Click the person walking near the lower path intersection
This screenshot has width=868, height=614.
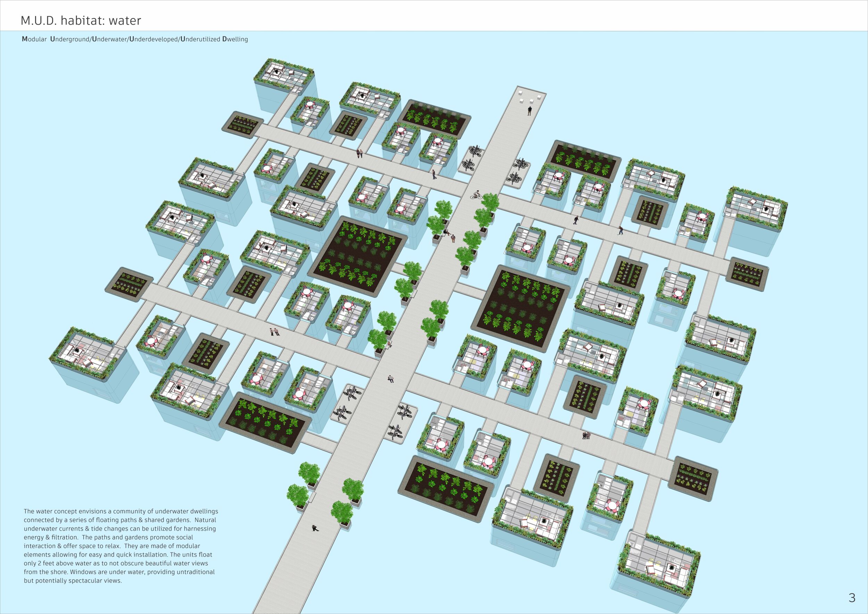pyautogui.click(x=391, y=379)
